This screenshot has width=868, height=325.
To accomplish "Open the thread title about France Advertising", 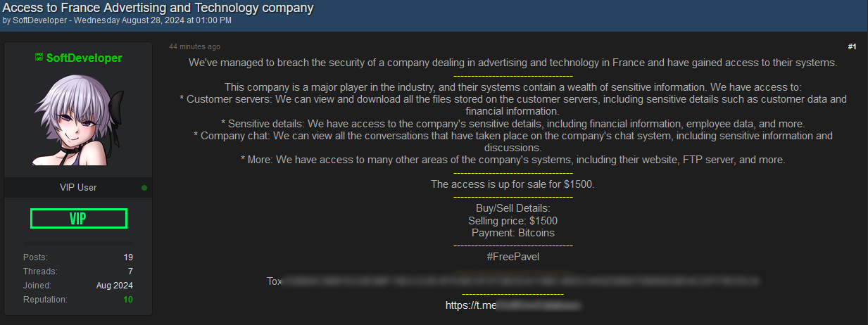I will click(158, 8).
